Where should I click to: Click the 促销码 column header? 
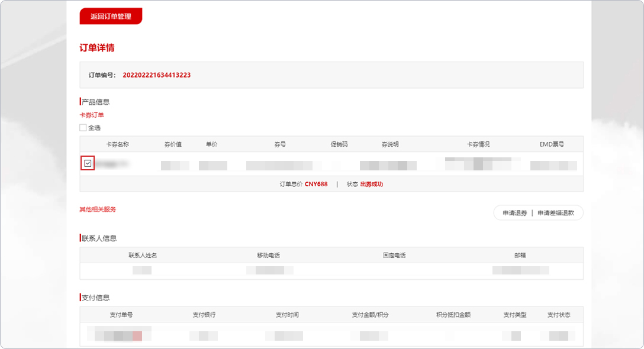tap(339, 144)
